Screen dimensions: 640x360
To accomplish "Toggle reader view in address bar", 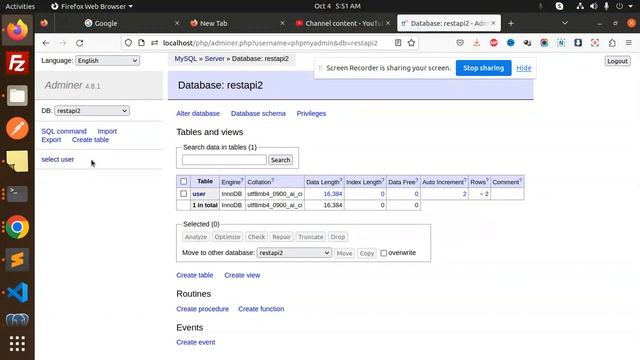I will (x=398, y=43).
